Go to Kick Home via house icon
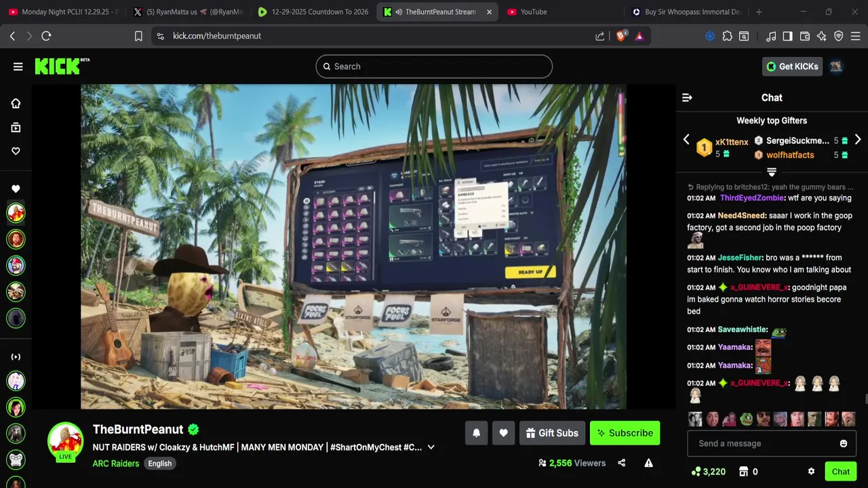Viewport: 868px width, 488px height. click(x=16, y=103)
